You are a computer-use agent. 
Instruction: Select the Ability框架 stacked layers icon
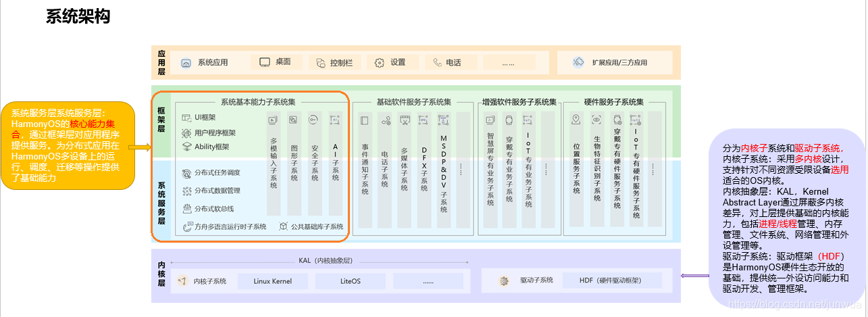click(187, 147)
